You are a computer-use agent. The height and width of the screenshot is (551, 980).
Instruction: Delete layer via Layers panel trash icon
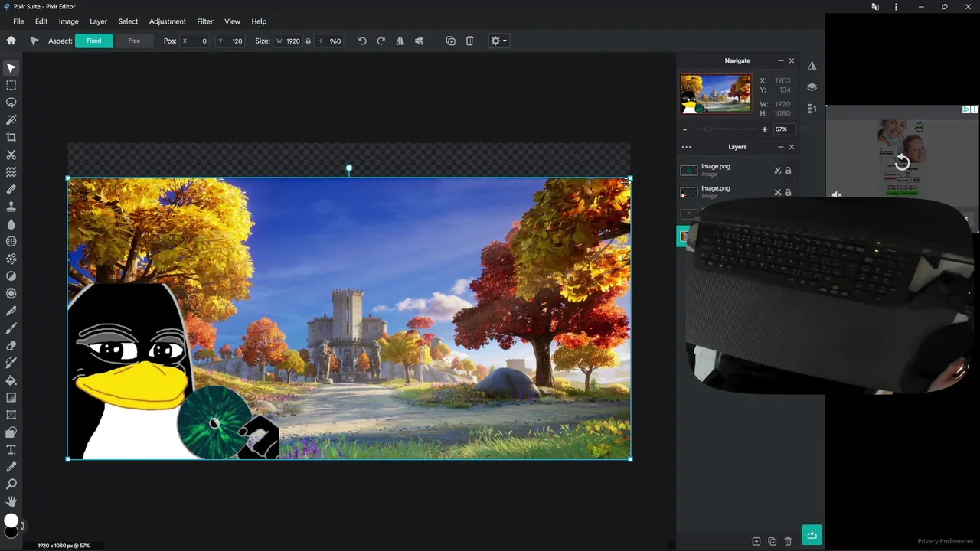pyautogui.click(x=788, y=541)
